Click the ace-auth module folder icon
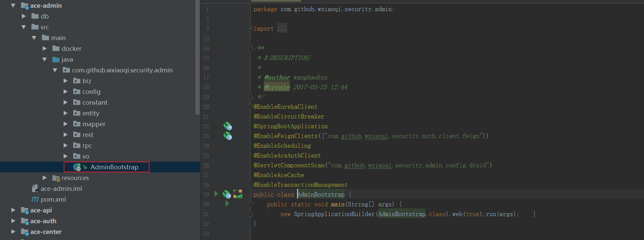Screen dimensions: 644x240 (25, 221)
